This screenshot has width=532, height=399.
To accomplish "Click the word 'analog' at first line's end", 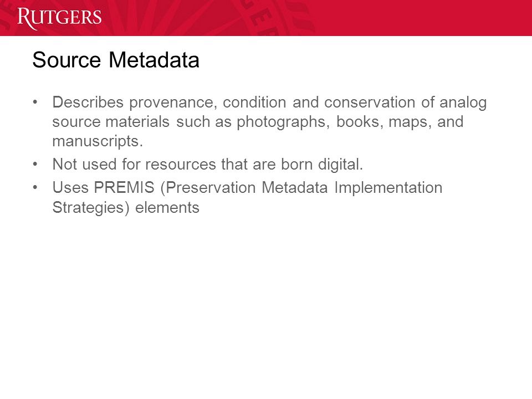I will [x=463, y=103].
